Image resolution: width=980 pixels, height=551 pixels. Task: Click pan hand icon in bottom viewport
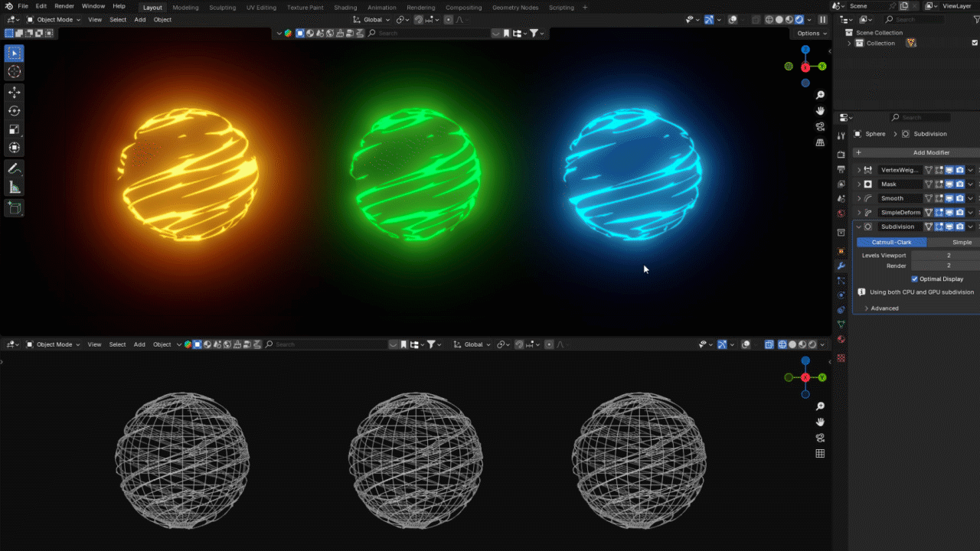[821, 422]
